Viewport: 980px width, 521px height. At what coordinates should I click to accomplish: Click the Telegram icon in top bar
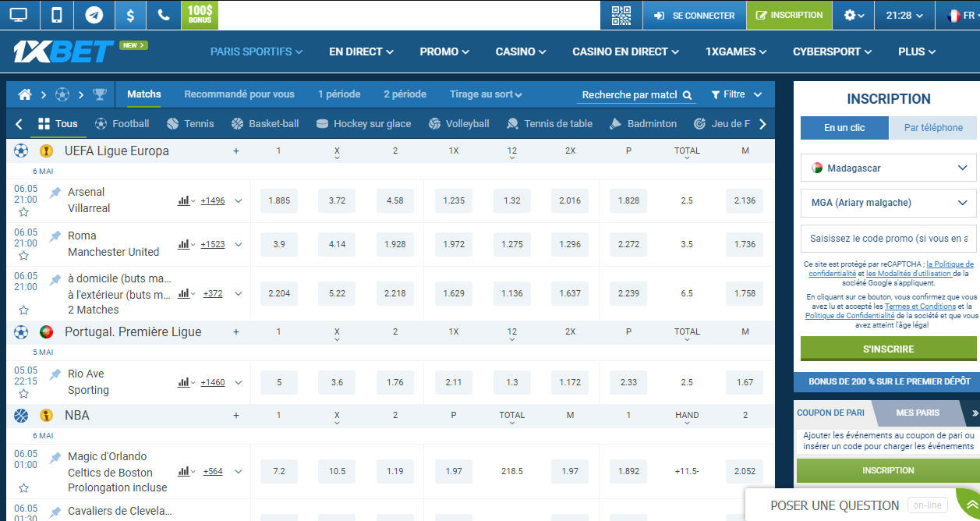94,15
